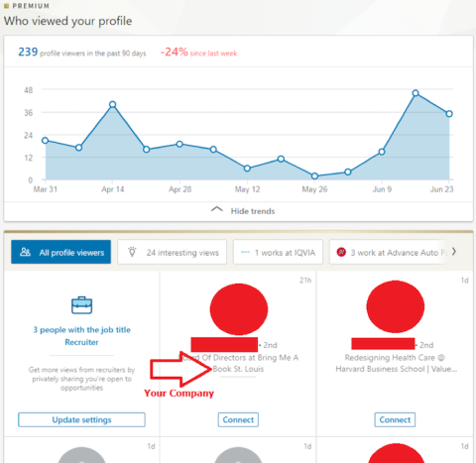Filter by 3 work at Advance Auto
The image size is (476, 463).
[389, 252]
